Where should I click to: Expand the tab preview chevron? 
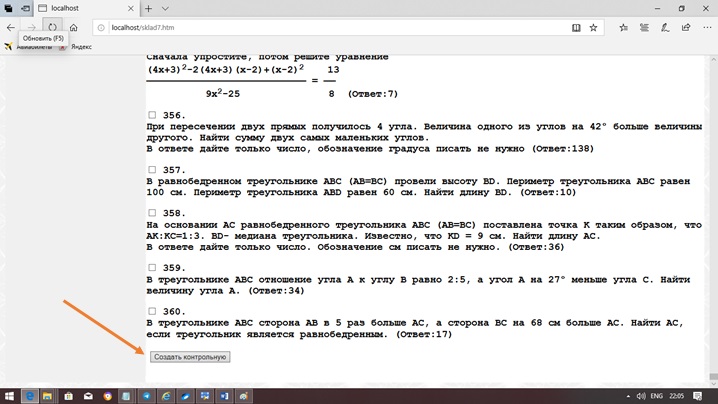[x=165, y=8]
